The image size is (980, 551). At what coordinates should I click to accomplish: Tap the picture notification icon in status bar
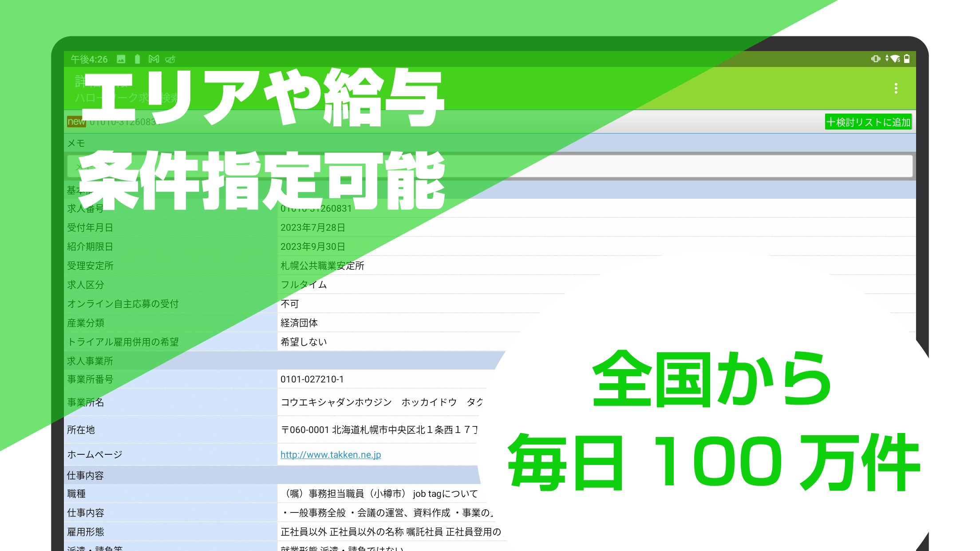click(121, 59)
